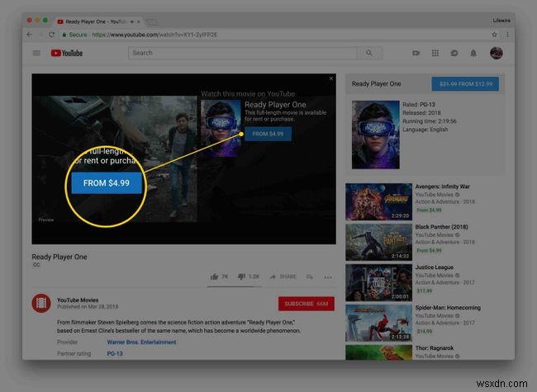Open the YouTube apps grid icon
537x392 pixels.
pyautogui.click(x=435, y=53)
